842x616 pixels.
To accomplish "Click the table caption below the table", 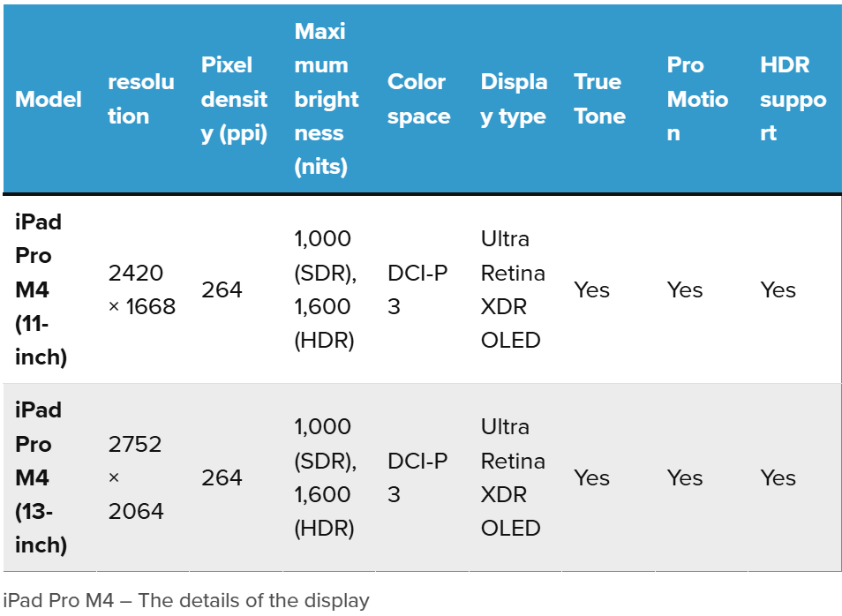I will [186, 601].
